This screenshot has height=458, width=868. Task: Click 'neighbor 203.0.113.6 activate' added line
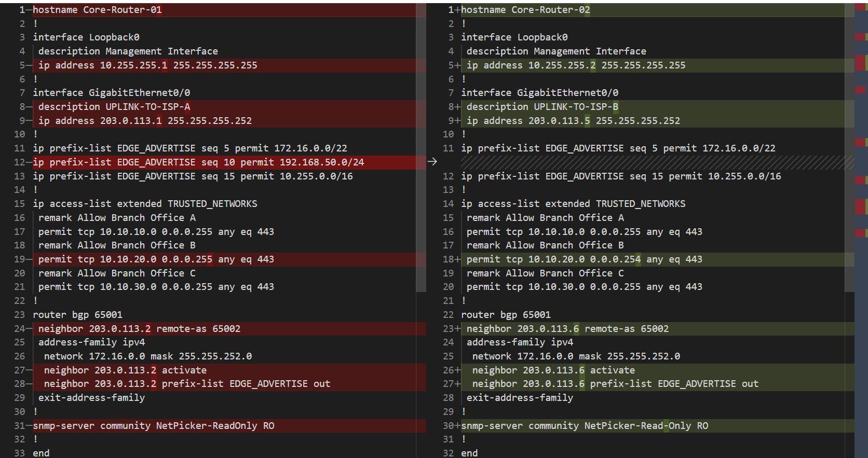553,370
